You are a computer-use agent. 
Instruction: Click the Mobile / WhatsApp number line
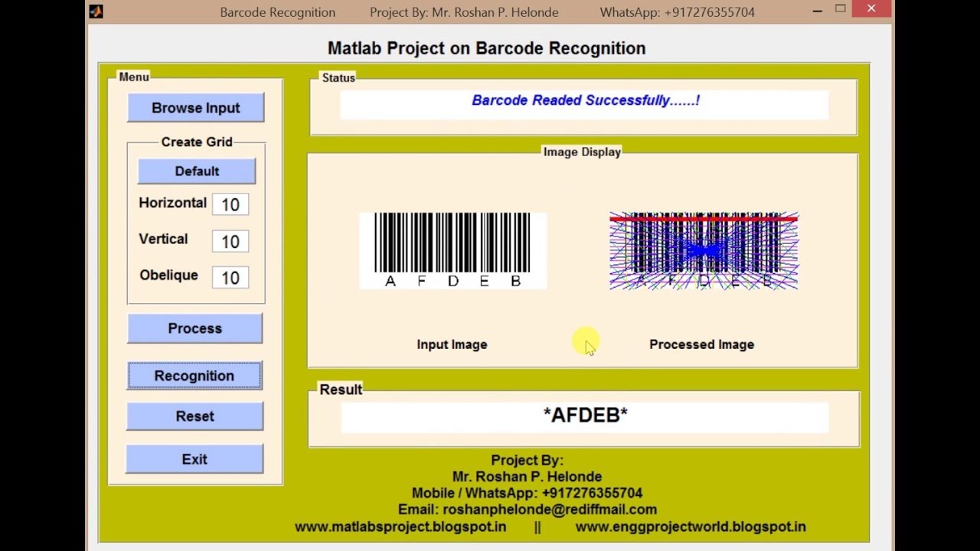[x=527, y=493]
